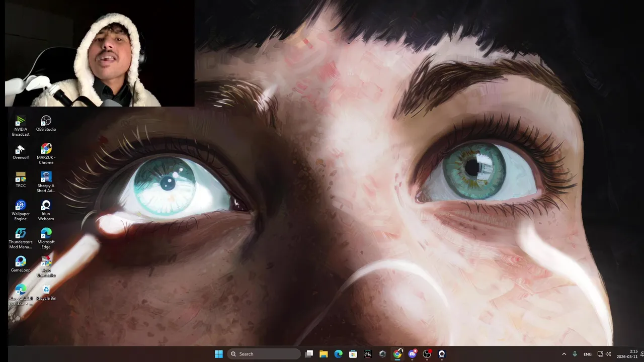
Task: Open the volume speaker icon in the tray
Action: (608, 354)
